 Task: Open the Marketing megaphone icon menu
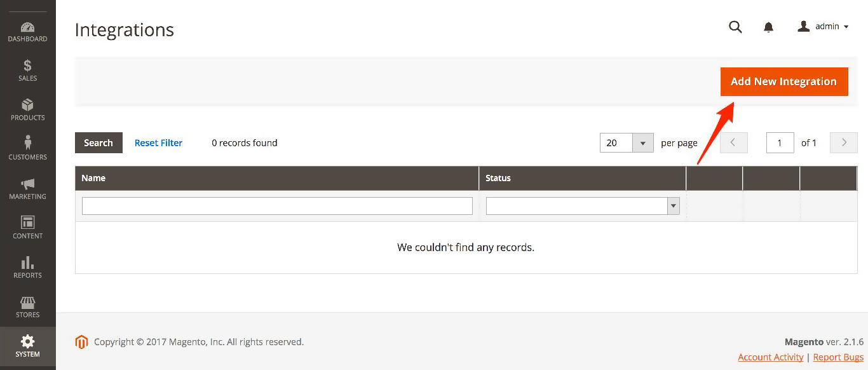pos(27,189)
